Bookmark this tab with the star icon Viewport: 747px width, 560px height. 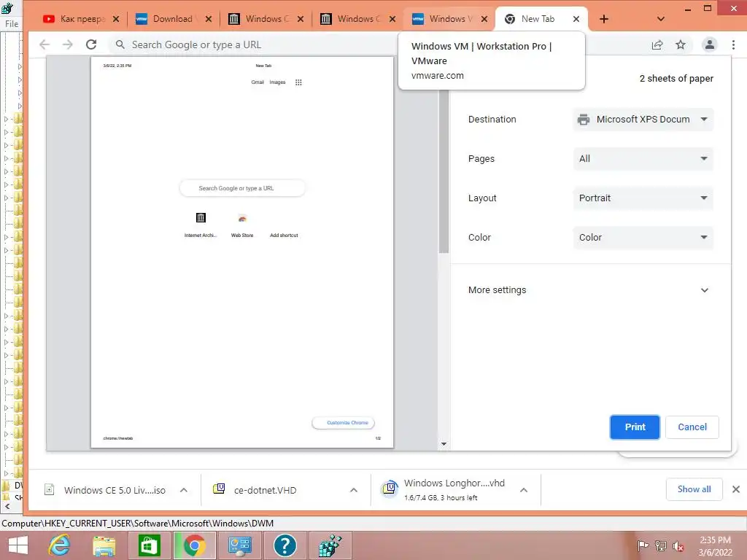tap(681, 44)
